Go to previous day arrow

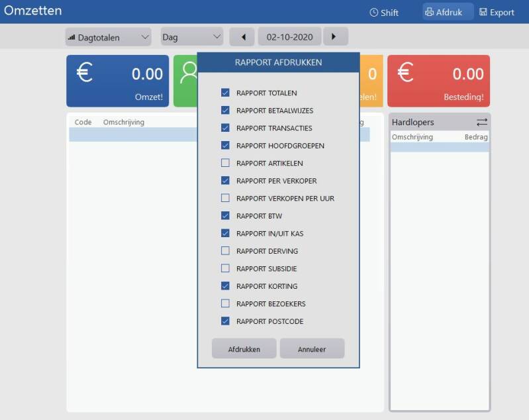[242, 37]
